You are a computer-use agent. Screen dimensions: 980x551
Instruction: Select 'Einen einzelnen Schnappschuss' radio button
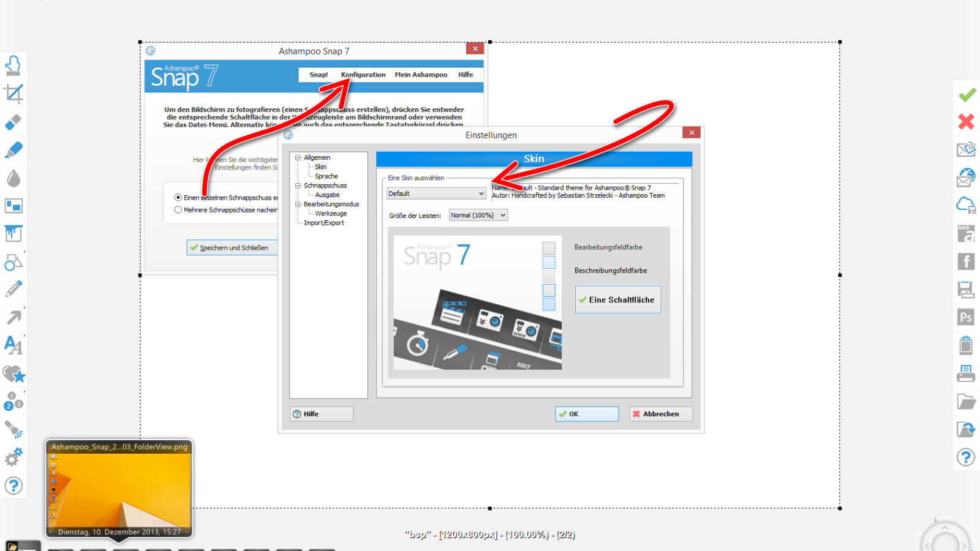coord(178,198)
